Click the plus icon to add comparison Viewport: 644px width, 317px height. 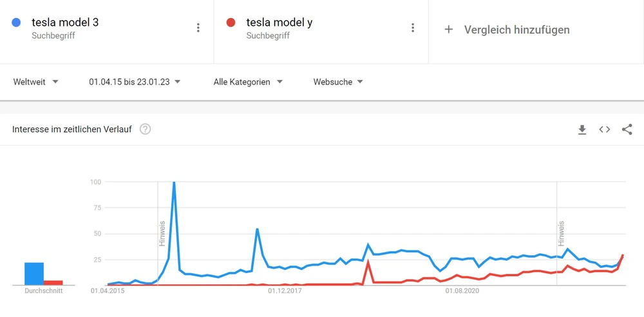tap(449, 30)
